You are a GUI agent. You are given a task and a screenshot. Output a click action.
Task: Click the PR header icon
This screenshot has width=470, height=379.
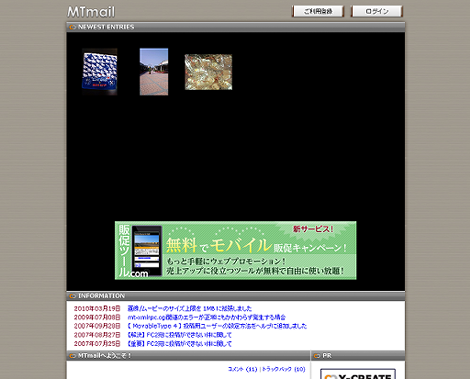point(317,356)
